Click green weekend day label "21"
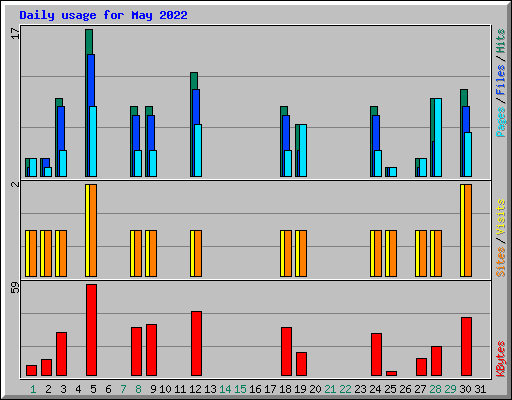The image size is (512, 400). [330, 389]
